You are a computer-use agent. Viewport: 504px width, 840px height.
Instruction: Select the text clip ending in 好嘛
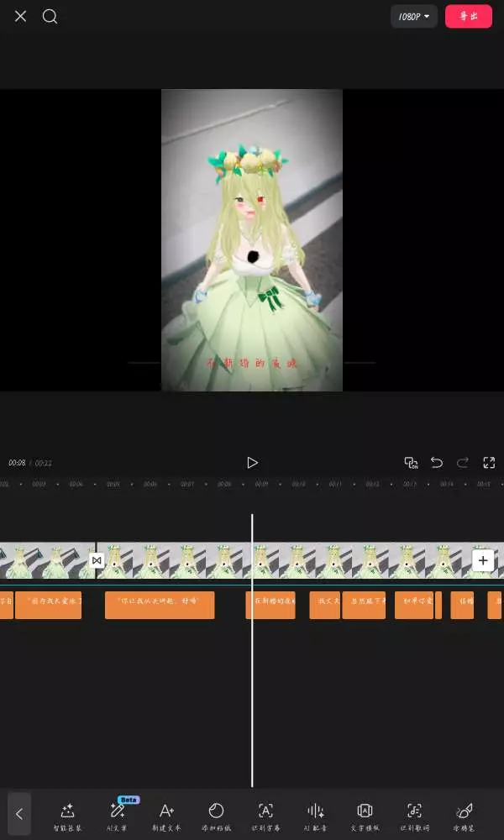(x=160, y=606)
